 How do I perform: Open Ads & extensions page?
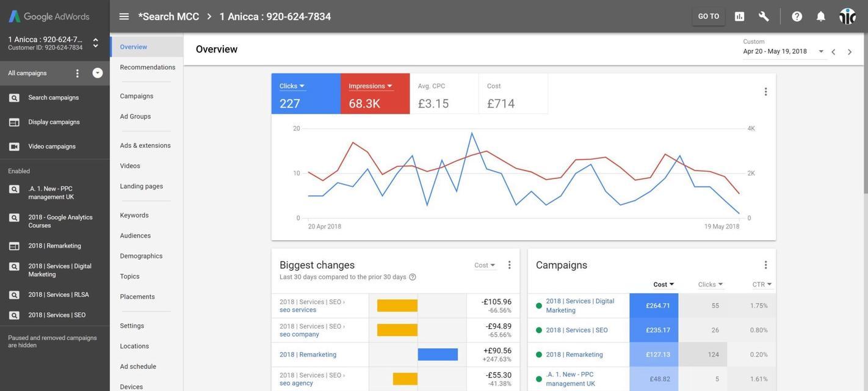tap(145, 145)
